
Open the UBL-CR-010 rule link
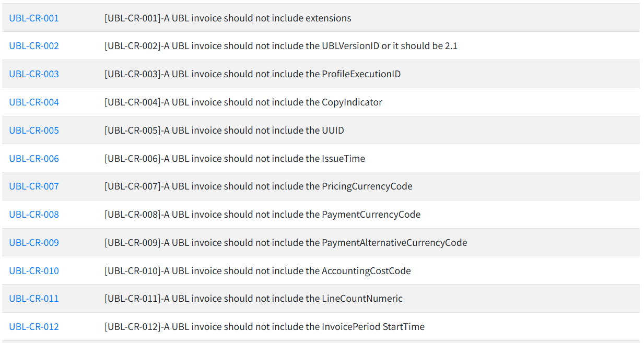(x=34, y=271)
